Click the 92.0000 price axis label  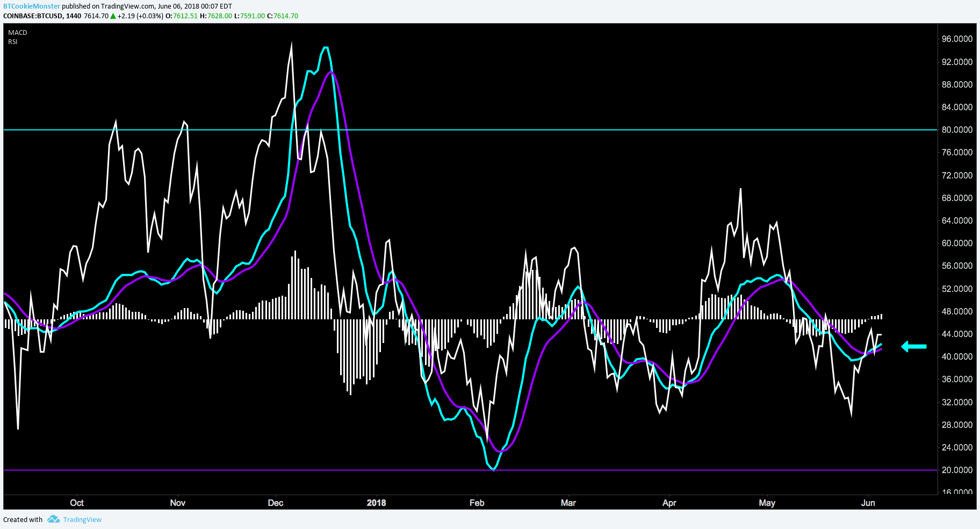point(957,62)
